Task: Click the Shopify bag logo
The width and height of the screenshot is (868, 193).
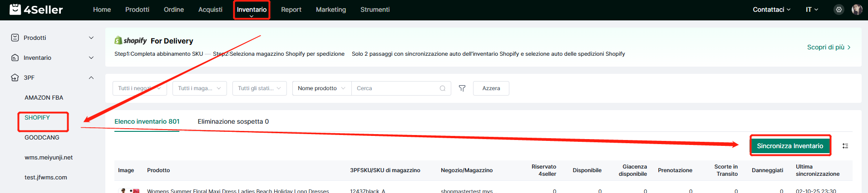Action: (118, 40)
